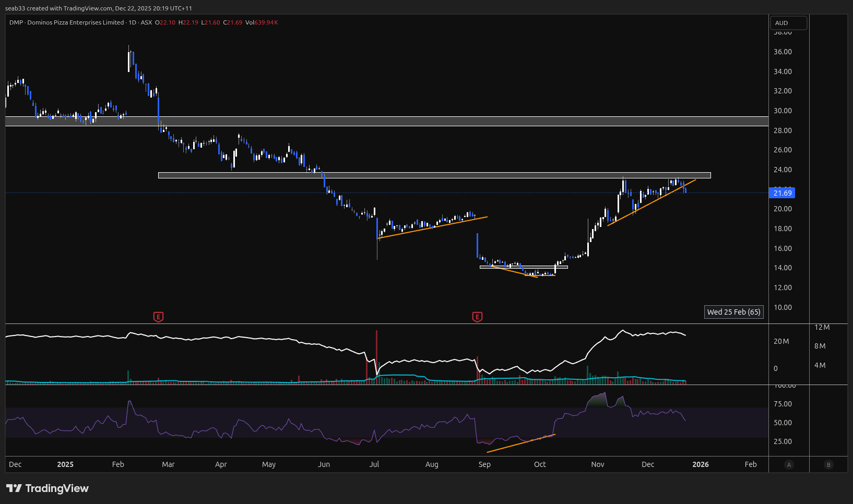This screenshot has height=504, width=853.
Task: Select the orange trendline under July-August candles
Action: point(432,227)
